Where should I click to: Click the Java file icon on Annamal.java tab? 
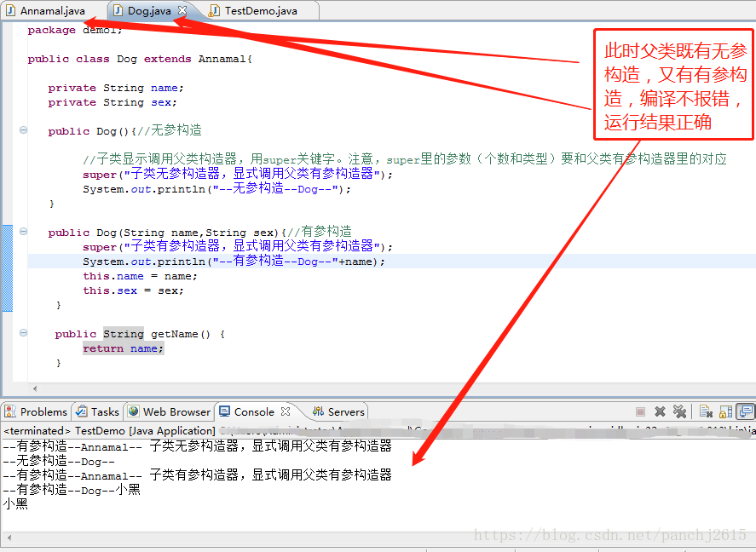pos(10,10)
